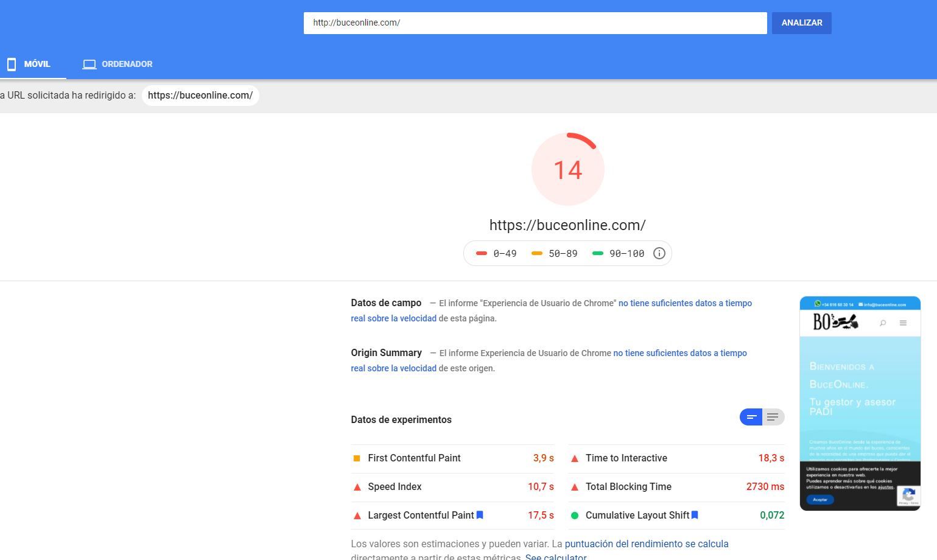Viewport: 937px width, 560px height.
Task: Click green circle beside Cumulative Layout Shift
Action: point(574,516)
